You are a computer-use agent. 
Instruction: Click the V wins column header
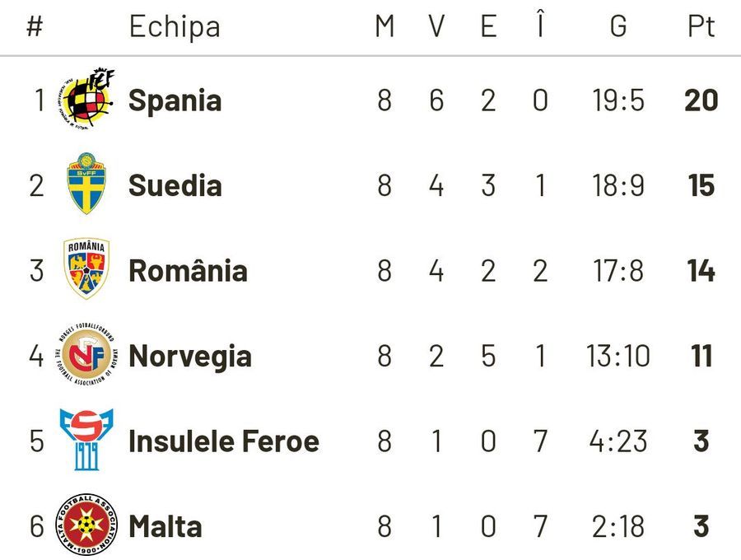[436, 26]
